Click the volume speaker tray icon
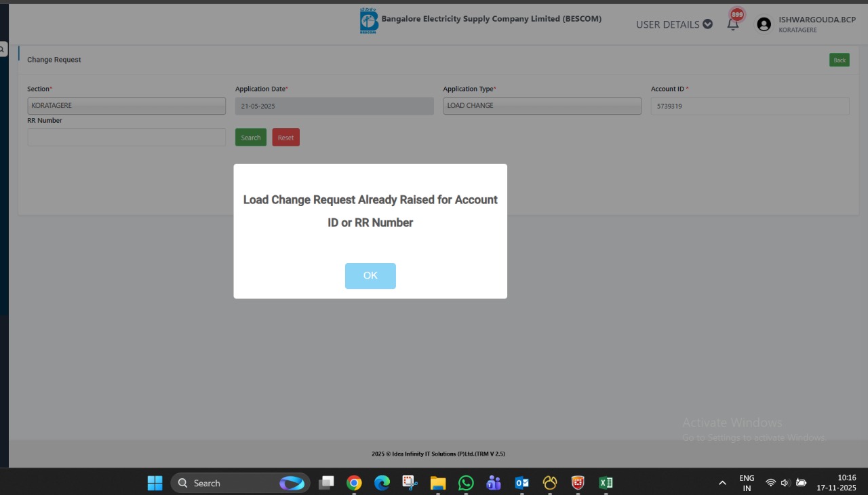Viewport: 868px width, 495px height. point(785,483)
